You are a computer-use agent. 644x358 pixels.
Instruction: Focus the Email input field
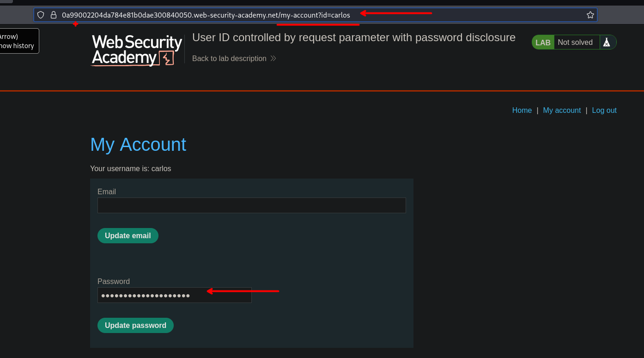pyautogui.click(x=251, y=205)
